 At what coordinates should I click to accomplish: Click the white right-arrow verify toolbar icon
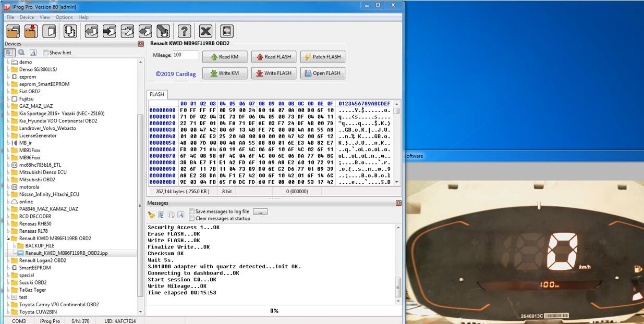[x=127, y=31]
